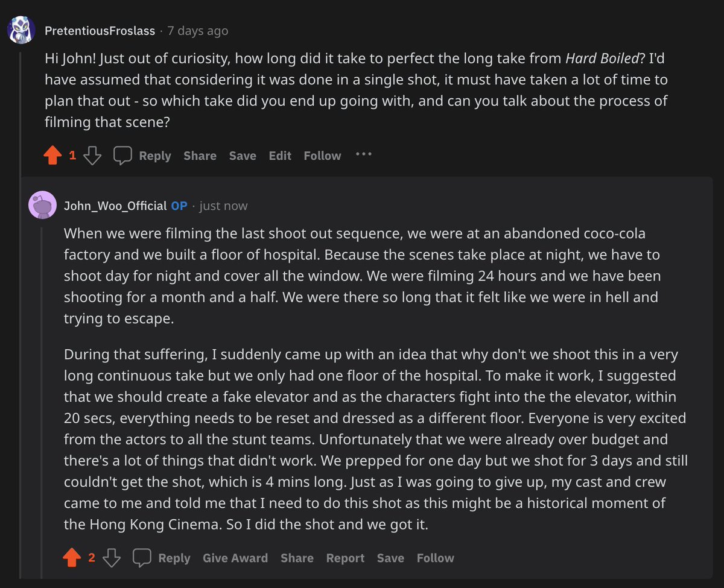Downvote PretentiousFroslass's comment
This screenshot has width=724, height=588.
click(92, 156)
